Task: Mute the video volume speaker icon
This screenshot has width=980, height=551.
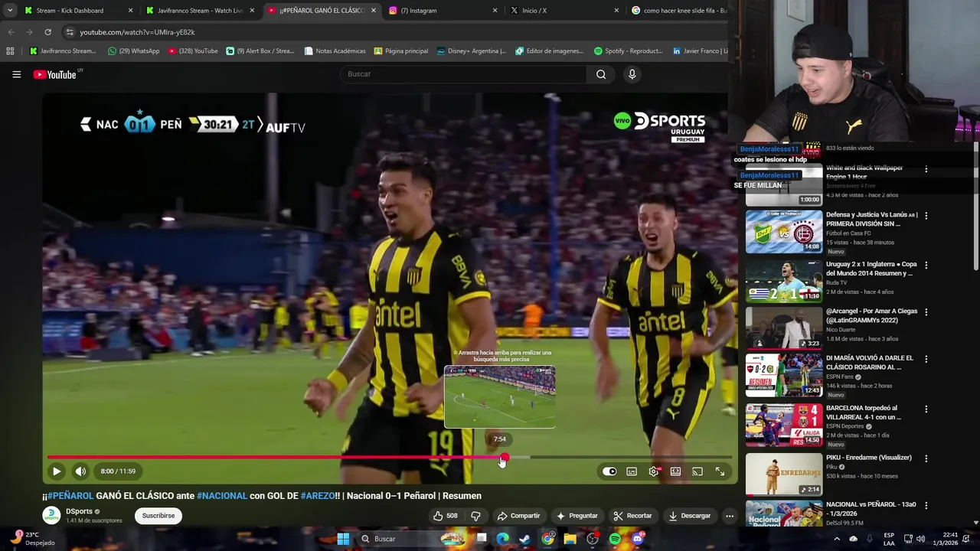Action: [80, 471]
